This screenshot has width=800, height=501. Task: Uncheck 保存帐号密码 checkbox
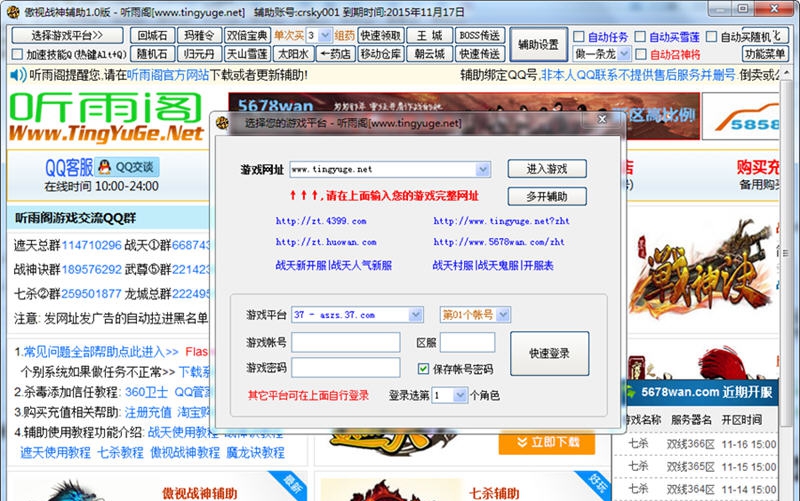pyautogui.click(x=423, y=368)
